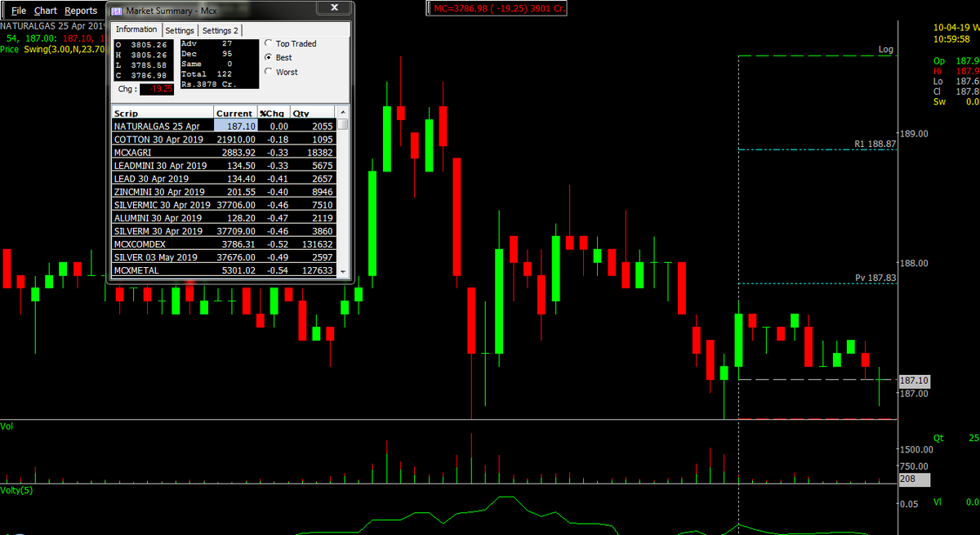This screenshot has width=980, height=535.
Task: Select the ZINCMINI 30 Apr 2019 row
Action: pyautogui.click(x=224, y=192)
